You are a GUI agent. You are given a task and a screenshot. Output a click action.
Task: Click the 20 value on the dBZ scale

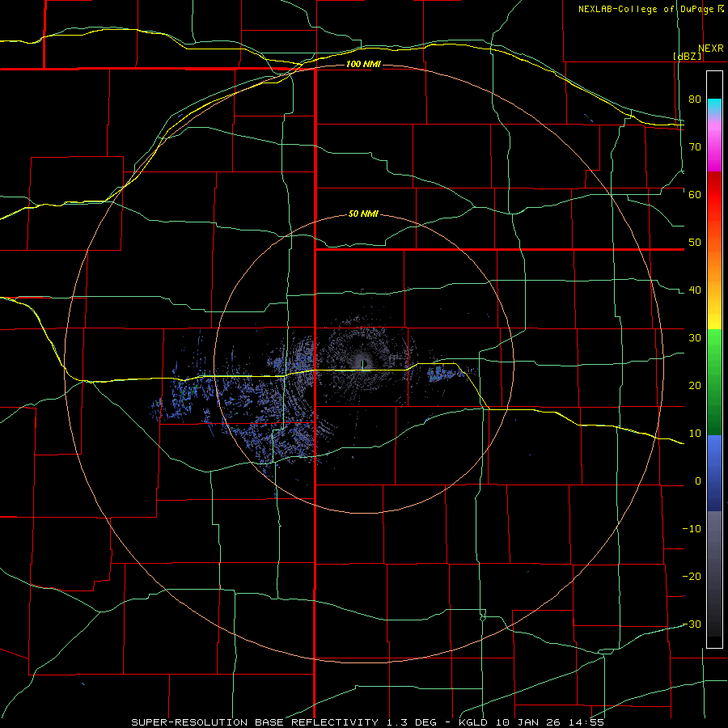point(695,386)
